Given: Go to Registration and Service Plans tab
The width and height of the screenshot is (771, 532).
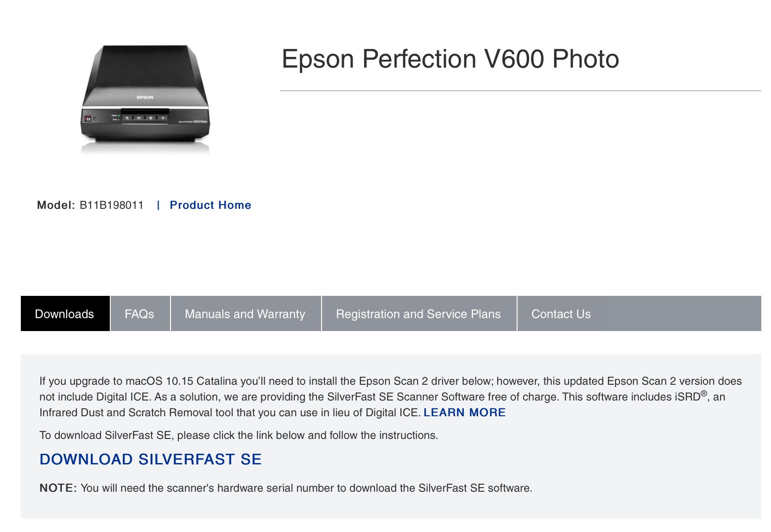Looking at the screenshot, I should pos(418,314).
